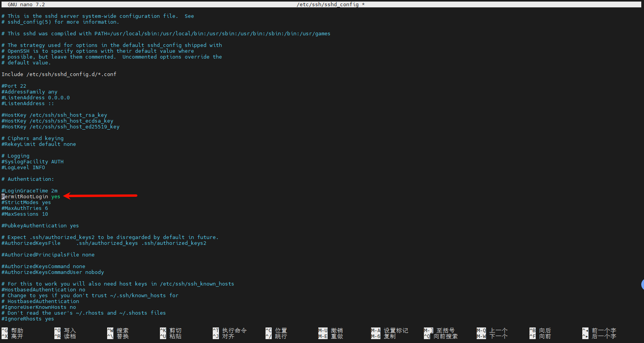
Task: Click the ^R 读档 read-file shortcut
Action: coord(65,336)
